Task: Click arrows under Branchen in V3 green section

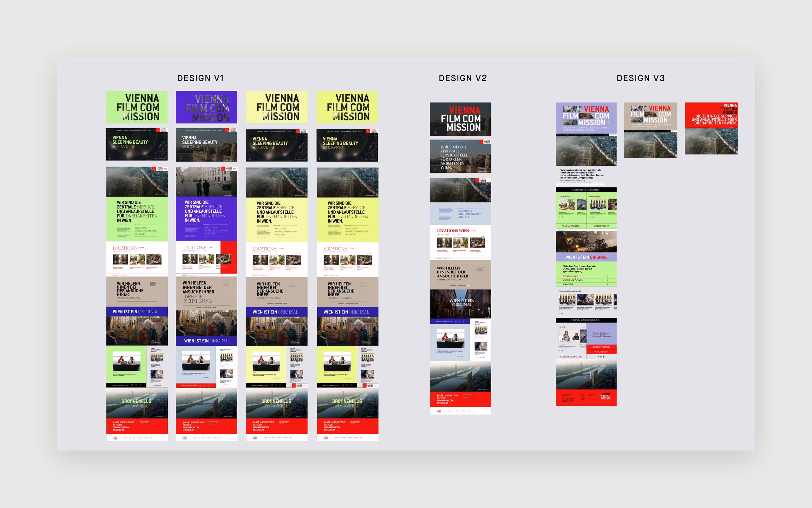Action: pos(592,217)
